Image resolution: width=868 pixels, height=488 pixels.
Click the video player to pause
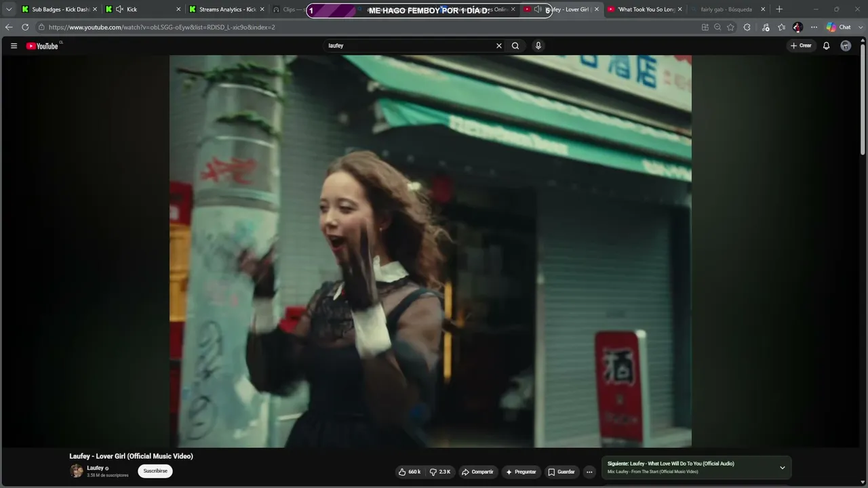click(431, 251)
